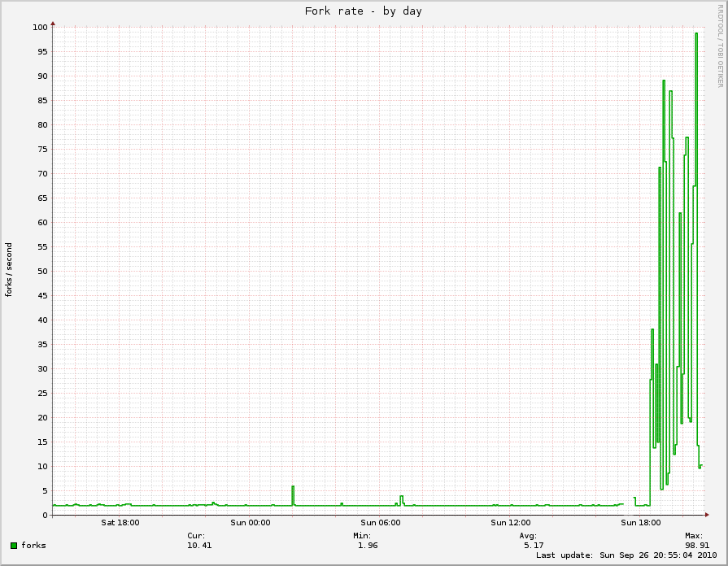Select the 'Fork rate - by day' title

click(363, 11)
